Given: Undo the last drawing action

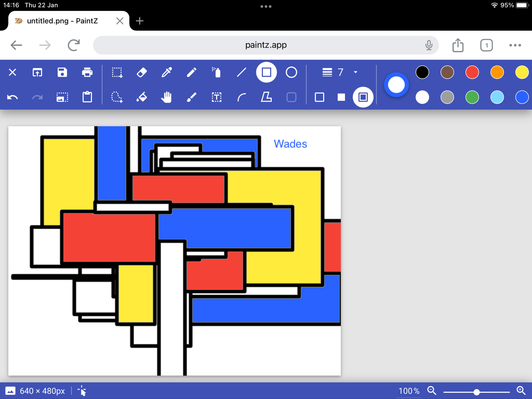Looking at the screenshot, I should coord(12,97).
